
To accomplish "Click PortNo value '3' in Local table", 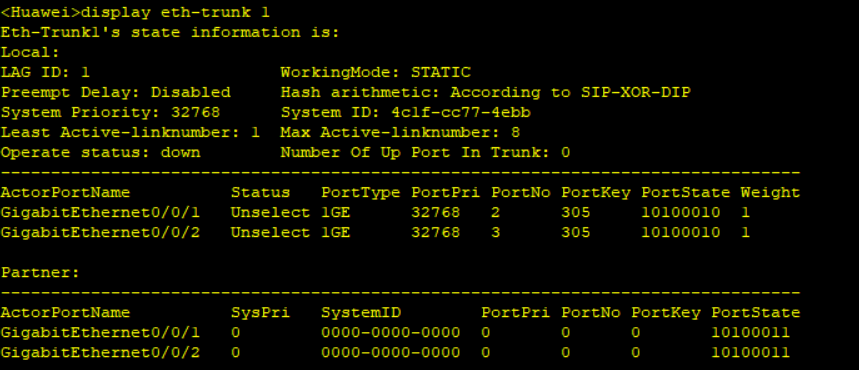I will (x=496, y=232).
